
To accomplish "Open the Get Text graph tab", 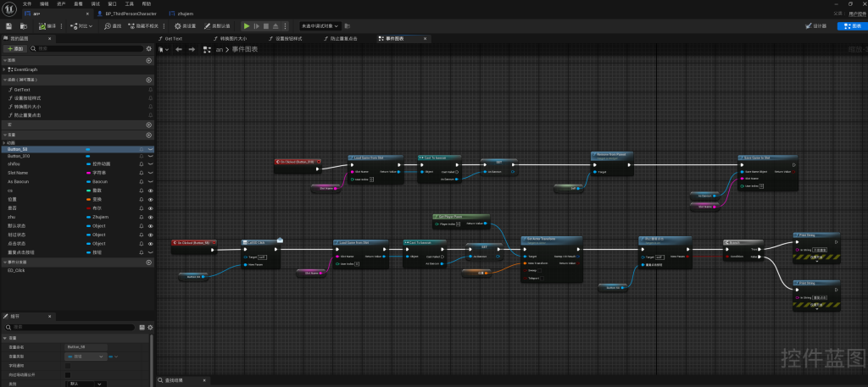I will click(x=174, y=38).
